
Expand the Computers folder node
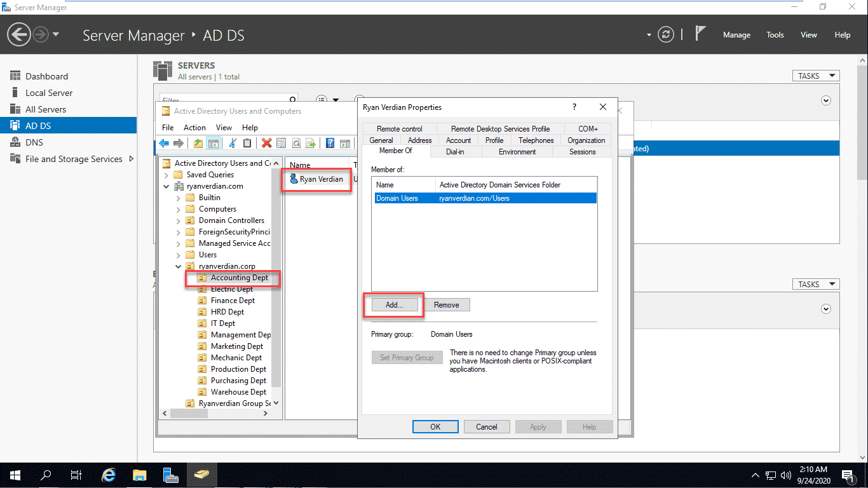179,209
